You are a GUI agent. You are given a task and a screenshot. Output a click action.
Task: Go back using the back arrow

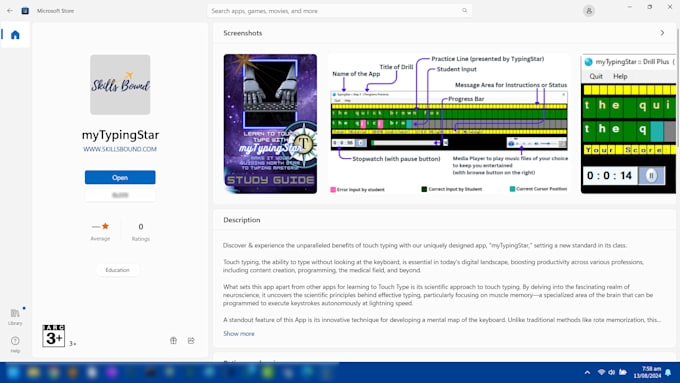[10, 11]
